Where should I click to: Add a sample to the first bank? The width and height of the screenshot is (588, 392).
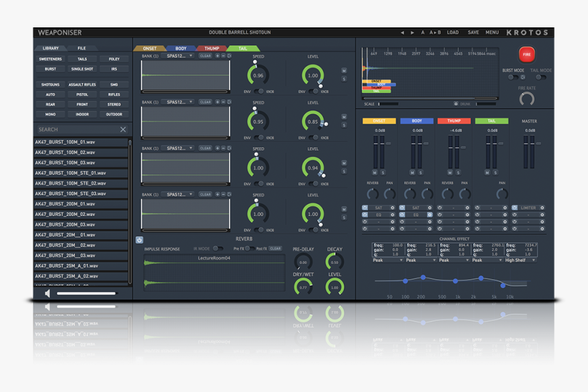[x=217, y=55]
